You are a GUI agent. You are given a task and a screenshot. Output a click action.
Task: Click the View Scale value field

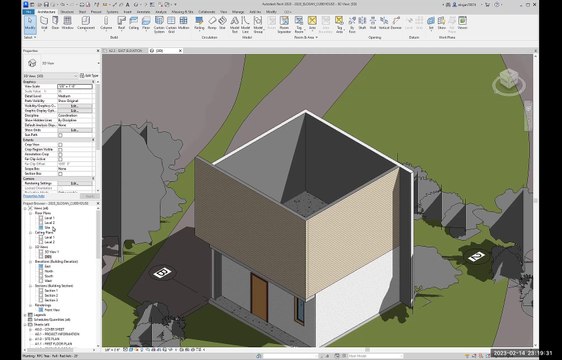pos(75,86)
